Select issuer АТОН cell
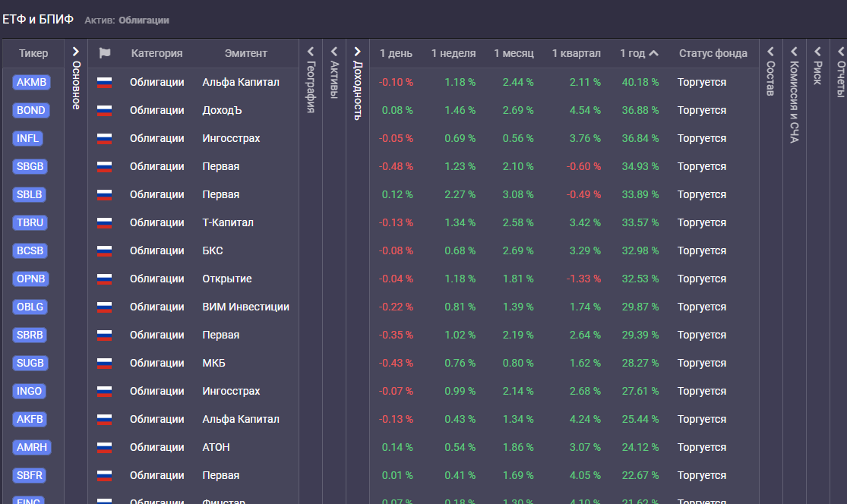This screenshot has width=847, height=504. (216, 447)
